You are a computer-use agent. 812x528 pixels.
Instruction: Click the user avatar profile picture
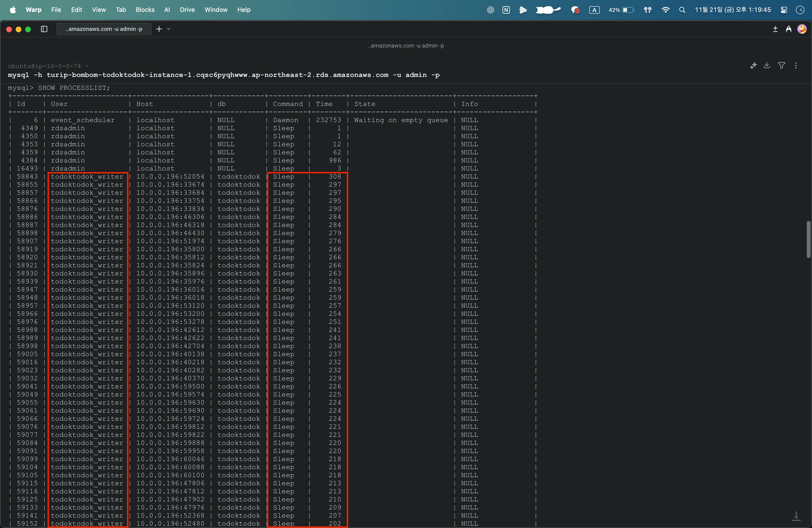(x=802, y=29)
